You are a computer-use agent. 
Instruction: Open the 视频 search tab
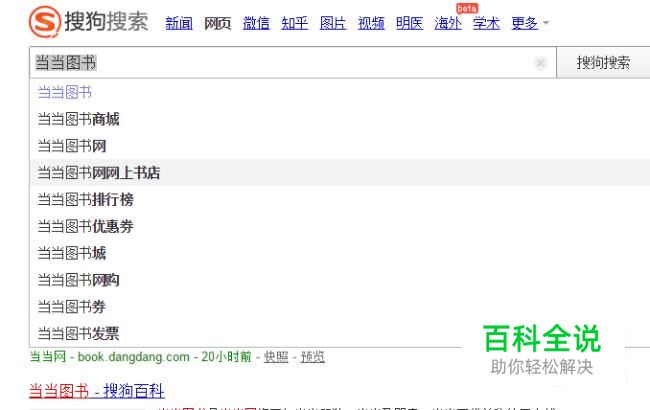371,23
